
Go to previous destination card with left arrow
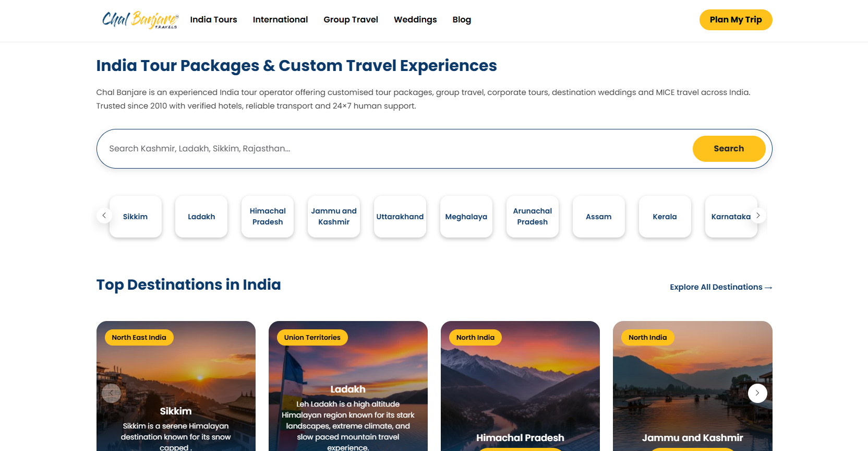tap(111, 393)
